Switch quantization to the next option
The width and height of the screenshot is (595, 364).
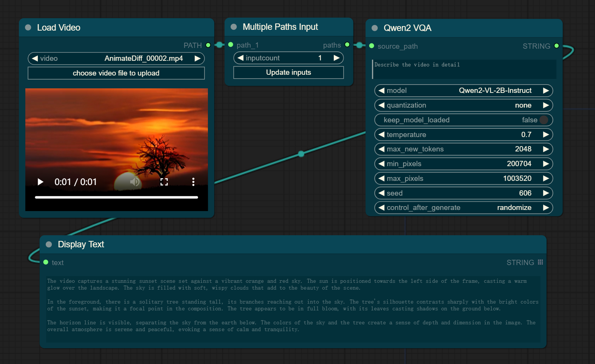[545, 105]
